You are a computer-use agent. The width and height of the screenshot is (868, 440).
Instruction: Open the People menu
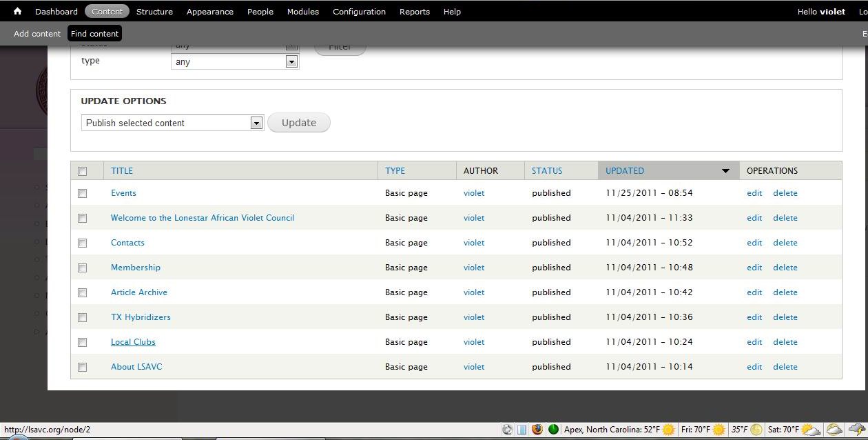pyautogui.click(x=260, y=11)
